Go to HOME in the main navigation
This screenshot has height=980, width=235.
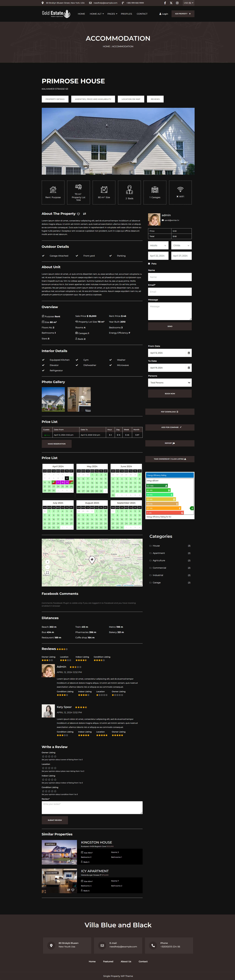pyautogui.click(x=81, y=14)
